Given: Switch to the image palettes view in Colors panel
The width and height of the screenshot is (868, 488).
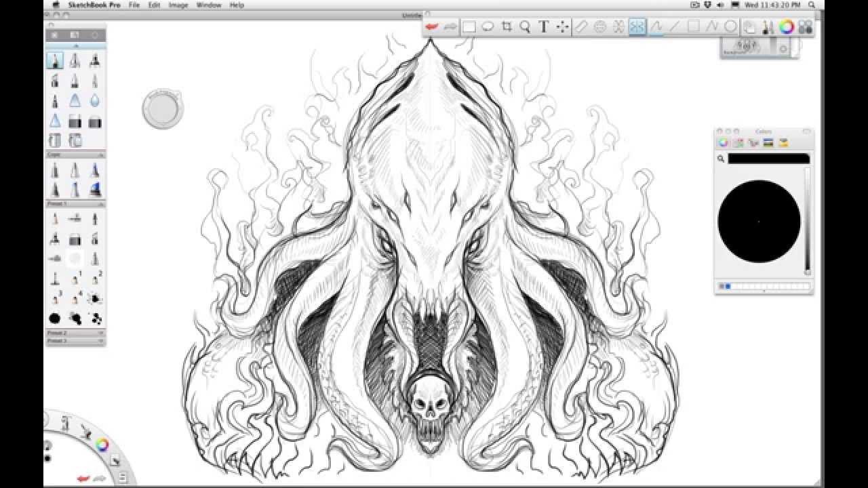Looking at the screenshot, I should [768, 142].
